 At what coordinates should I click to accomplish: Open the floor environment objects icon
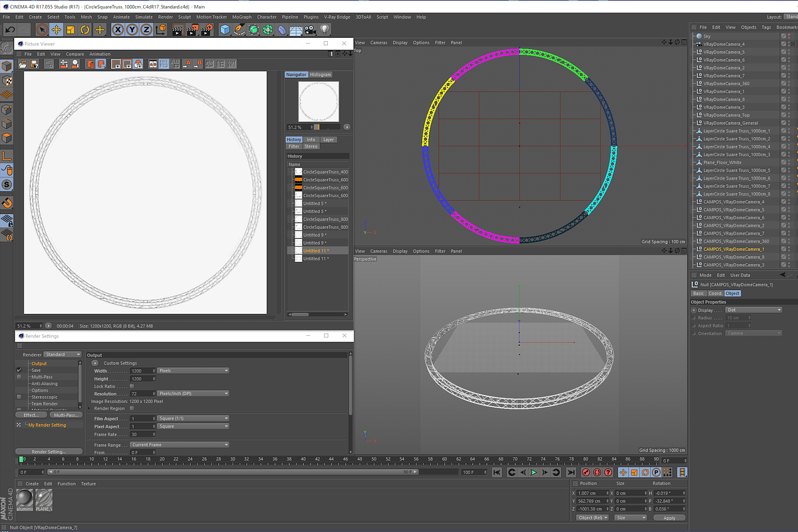pyautogui.click(x=296, y=29)
